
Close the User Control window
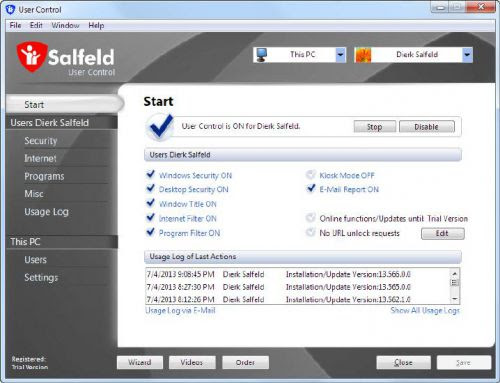(x=481, y=7)
